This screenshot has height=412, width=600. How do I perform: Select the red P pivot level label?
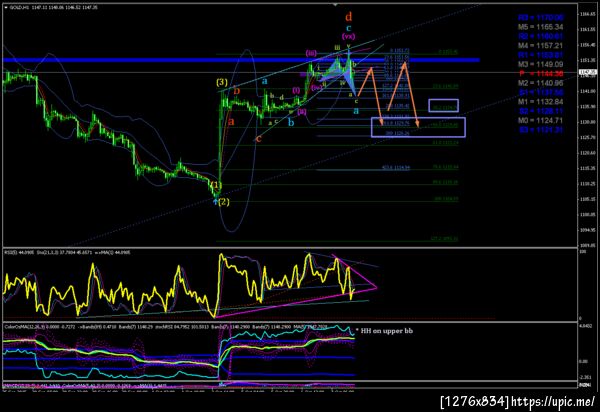(x=541, y=74)
